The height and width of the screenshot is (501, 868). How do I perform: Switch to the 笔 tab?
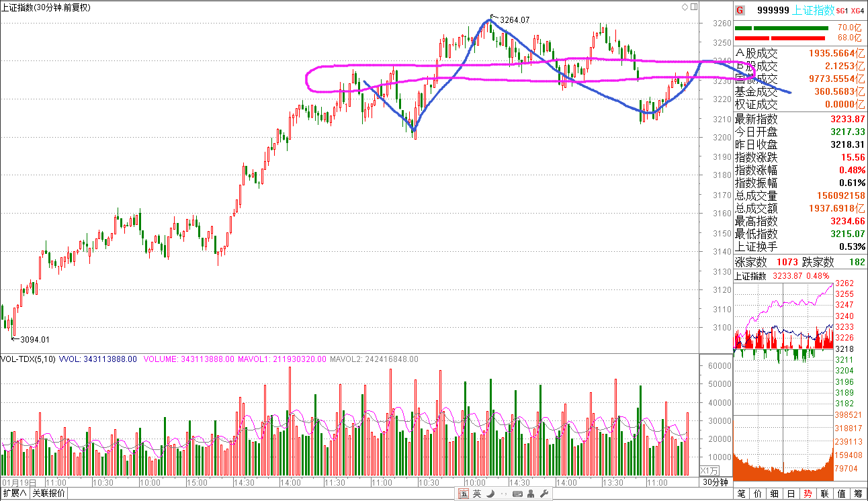tap(741, 494)
